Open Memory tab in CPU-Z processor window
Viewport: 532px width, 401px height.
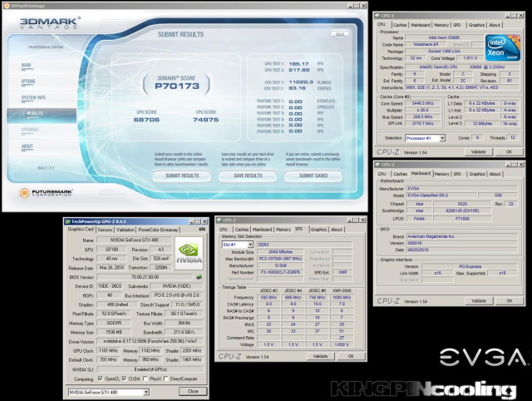[x=441, y=25]
